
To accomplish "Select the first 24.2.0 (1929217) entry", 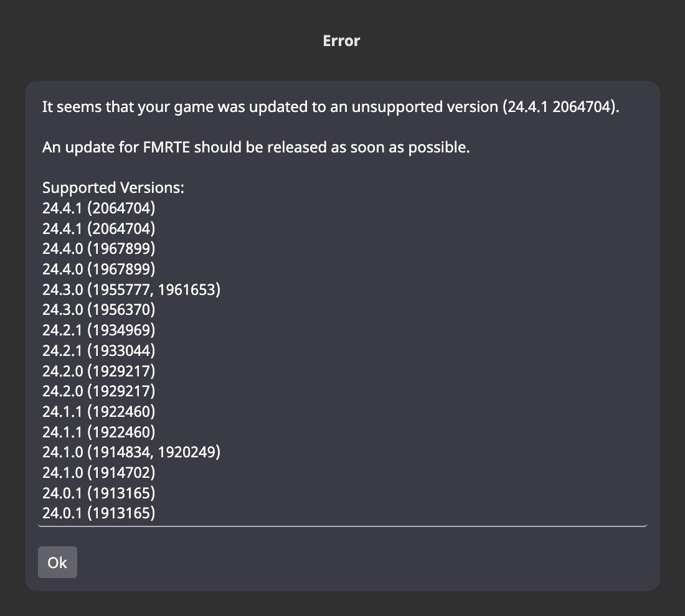I will (99, 371).
